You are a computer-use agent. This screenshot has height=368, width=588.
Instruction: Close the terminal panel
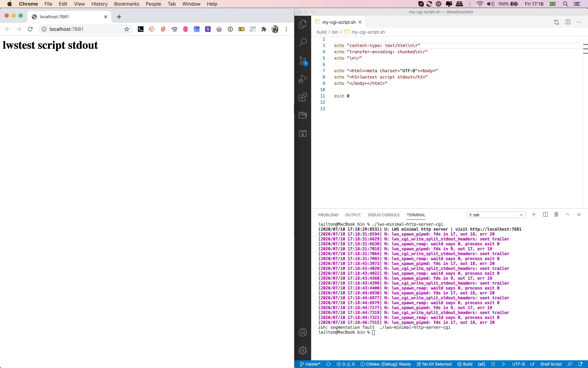tap(579, 214)
